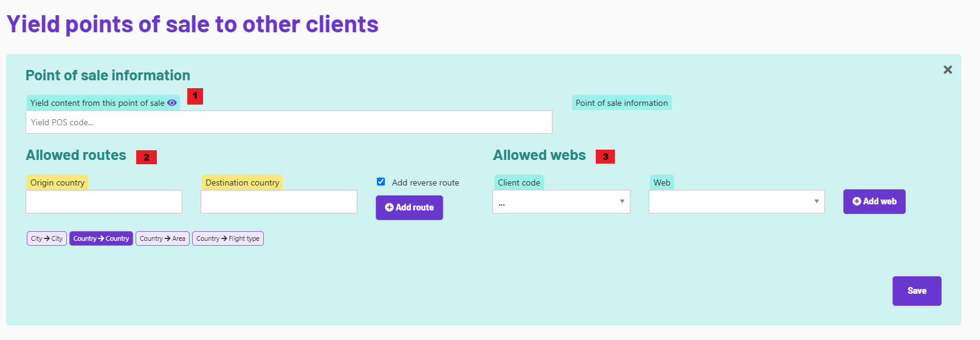Uncheck the Add reverse route checkbox
The image size is (980, 340).
click(381, 181)
